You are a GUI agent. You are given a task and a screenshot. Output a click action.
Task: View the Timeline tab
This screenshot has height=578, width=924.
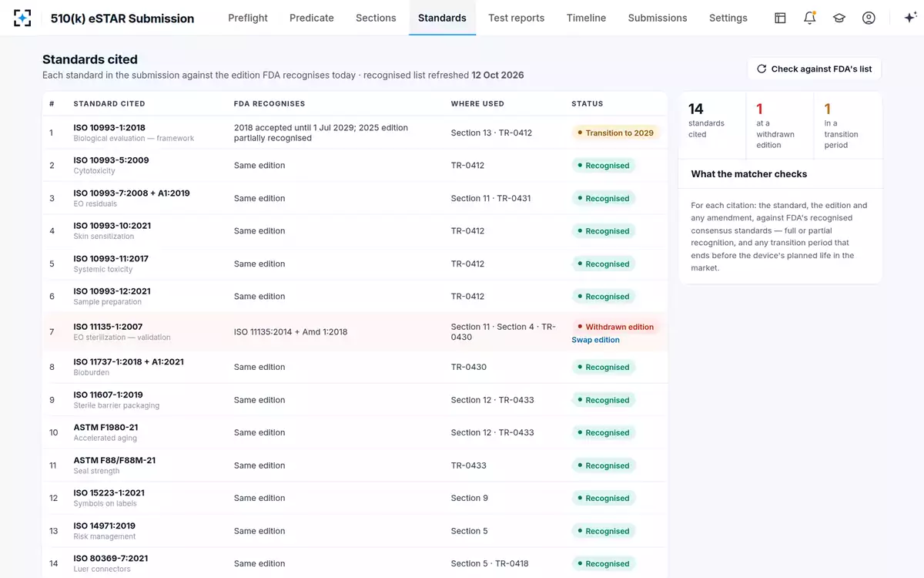[x=586, y=18]
